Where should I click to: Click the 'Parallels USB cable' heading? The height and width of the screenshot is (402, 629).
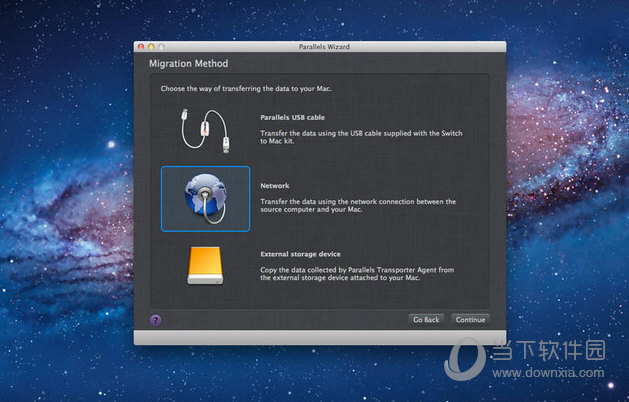(292, 118)
